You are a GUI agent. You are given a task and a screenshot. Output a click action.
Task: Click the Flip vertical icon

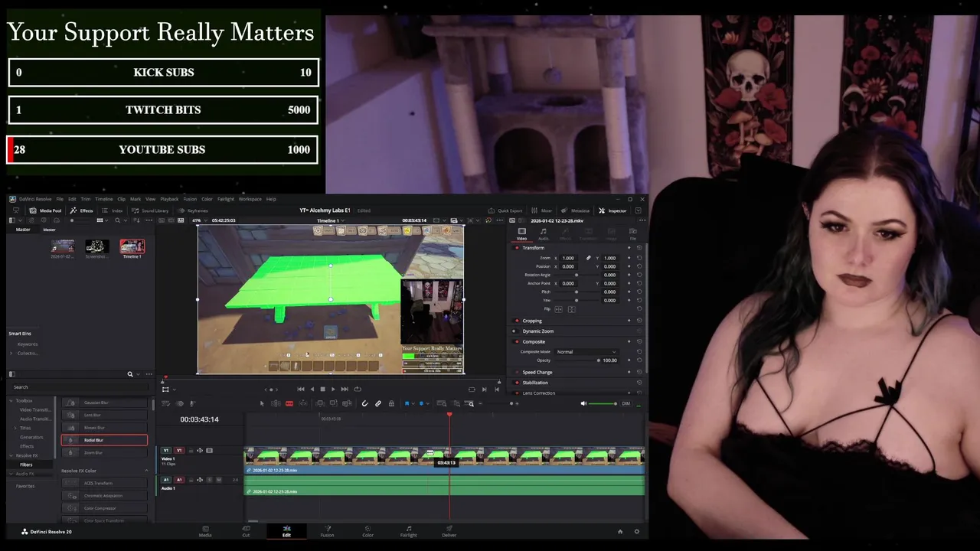click(x=572, y=309)
